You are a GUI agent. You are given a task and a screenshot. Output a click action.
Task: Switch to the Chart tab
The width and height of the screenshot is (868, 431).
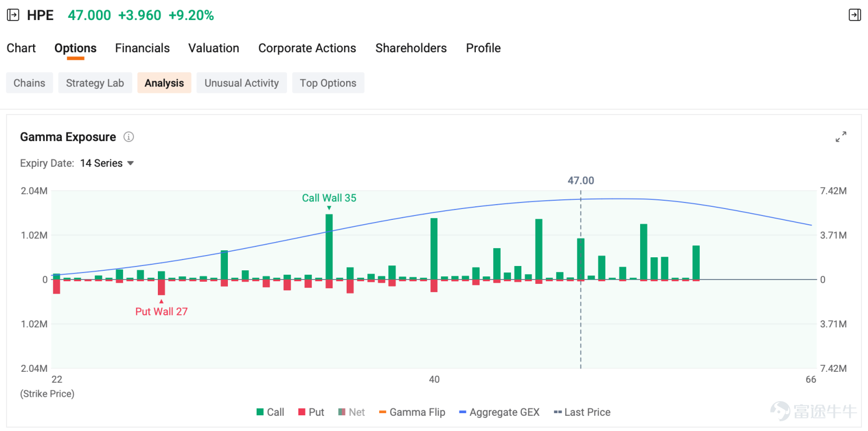pyautogui.click(x=21, y=48)
